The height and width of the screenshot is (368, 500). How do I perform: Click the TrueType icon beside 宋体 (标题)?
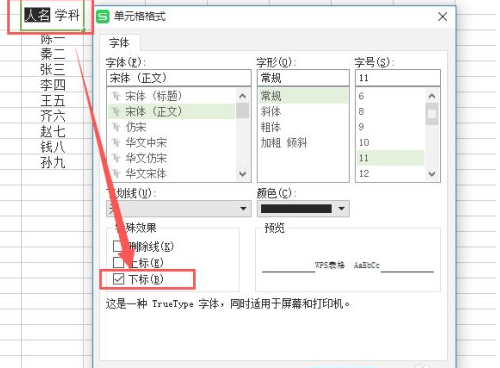coord(116,96)
